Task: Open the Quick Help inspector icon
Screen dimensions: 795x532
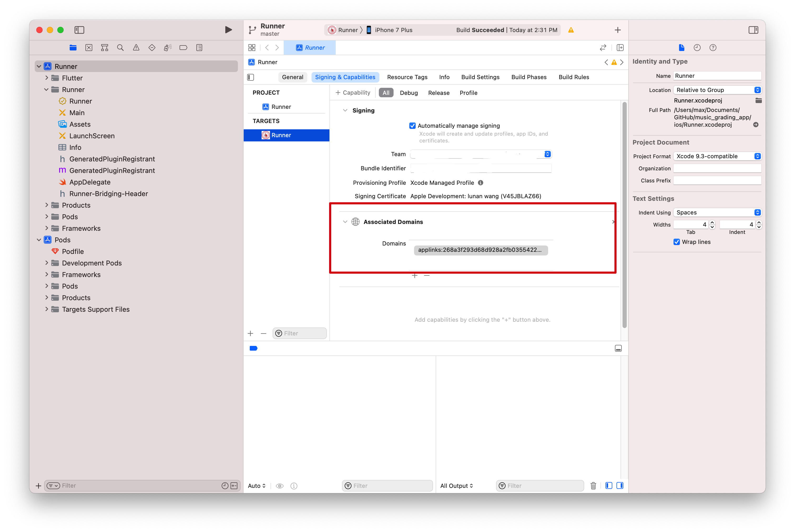Action: point(713,48)
